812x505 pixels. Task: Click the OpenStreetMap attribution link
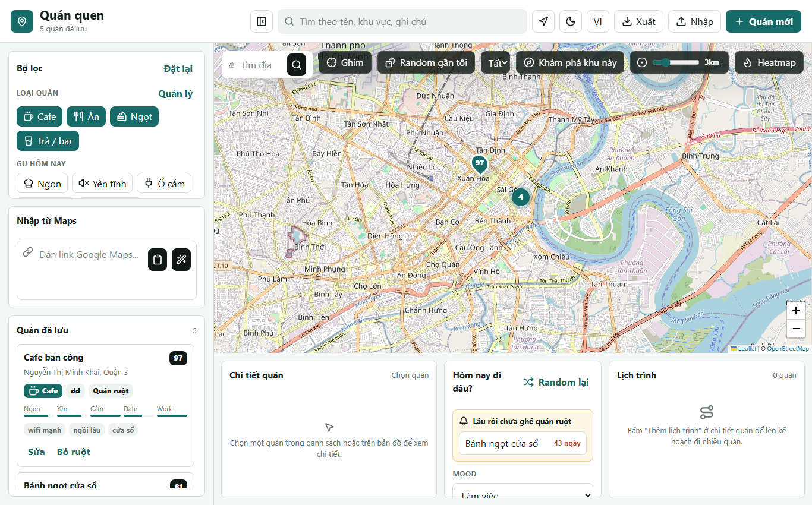coord(788,349)
